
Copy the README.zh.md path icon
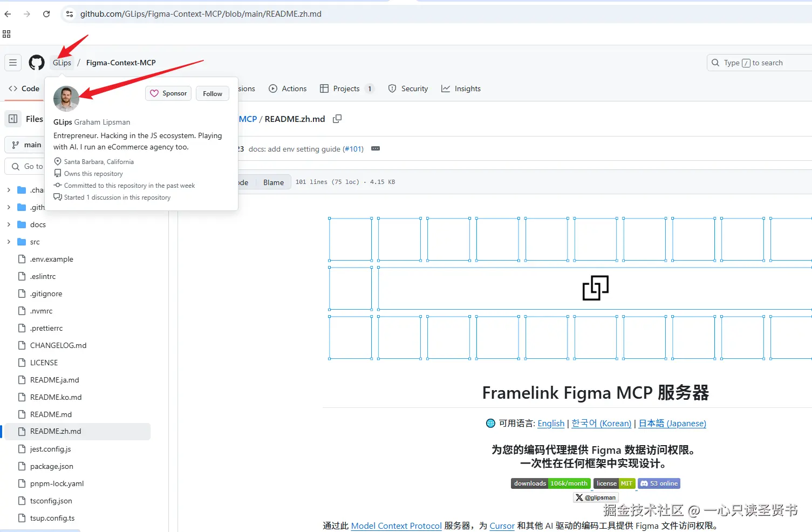pyautogui.click(x=337, y=119)
